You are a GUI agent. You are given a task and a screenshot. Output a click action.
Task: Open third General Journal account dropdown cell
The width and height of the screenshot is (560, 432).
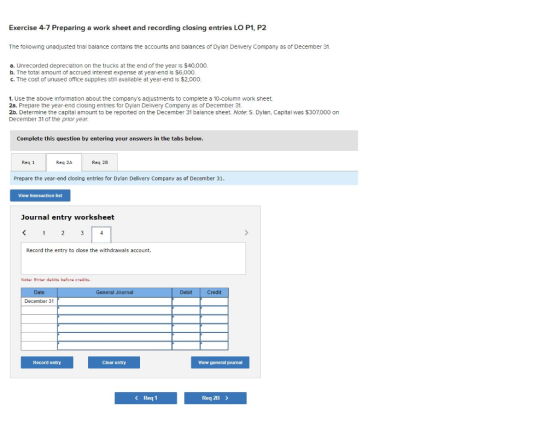(115, 319)
